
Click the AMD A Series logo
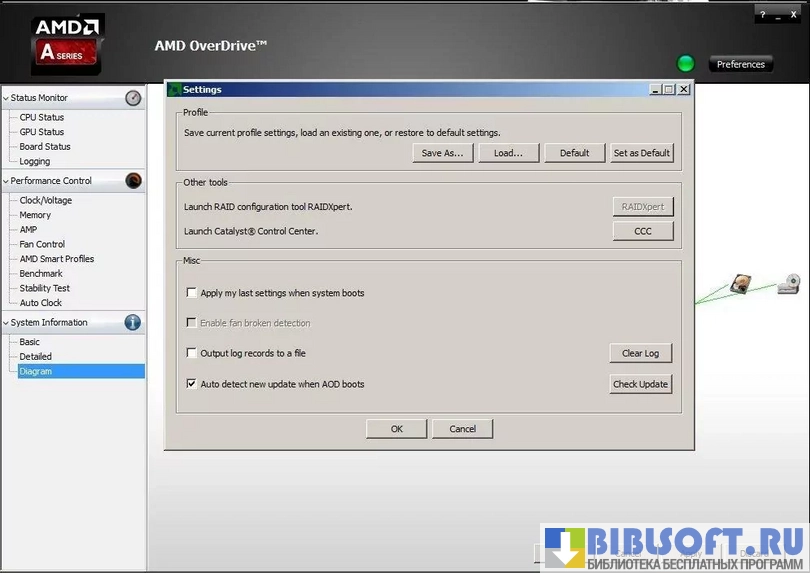tap(67, 44)
